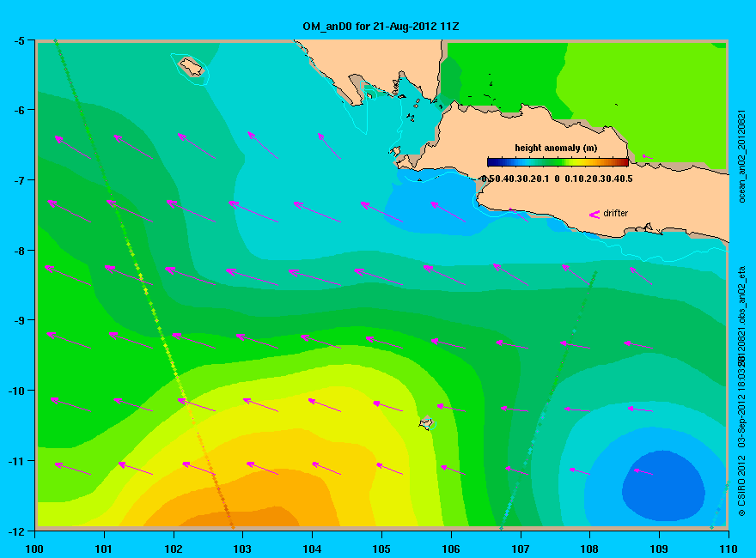Click the 105 longitude axis label
756x558 pixels.
[x=381, y=549]
